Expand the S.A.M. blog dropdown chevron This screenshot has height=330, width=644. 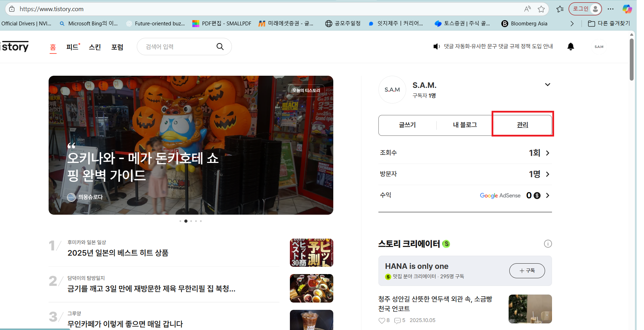click(547, 85)
